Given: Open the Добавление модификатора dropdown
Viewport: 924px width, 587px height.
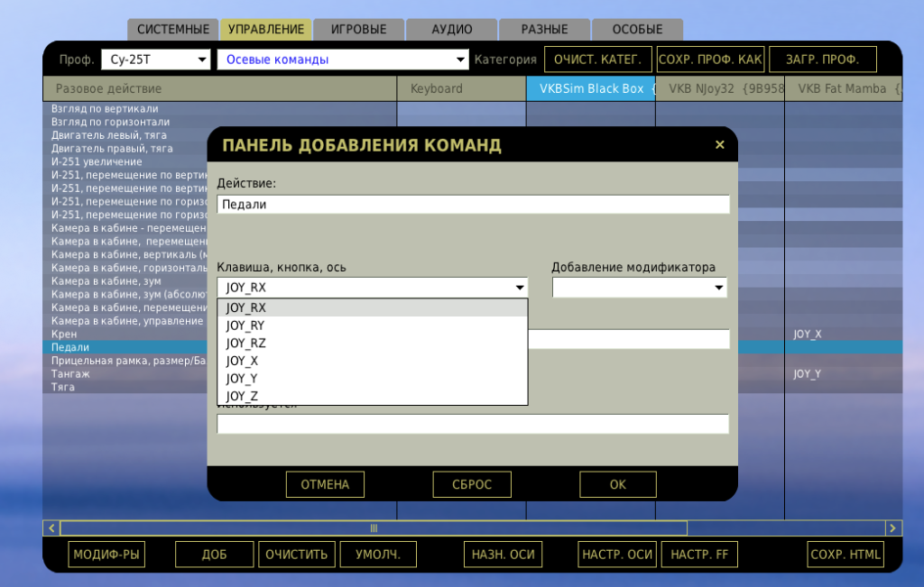Looking at the screenshot, I should (639, 288).
